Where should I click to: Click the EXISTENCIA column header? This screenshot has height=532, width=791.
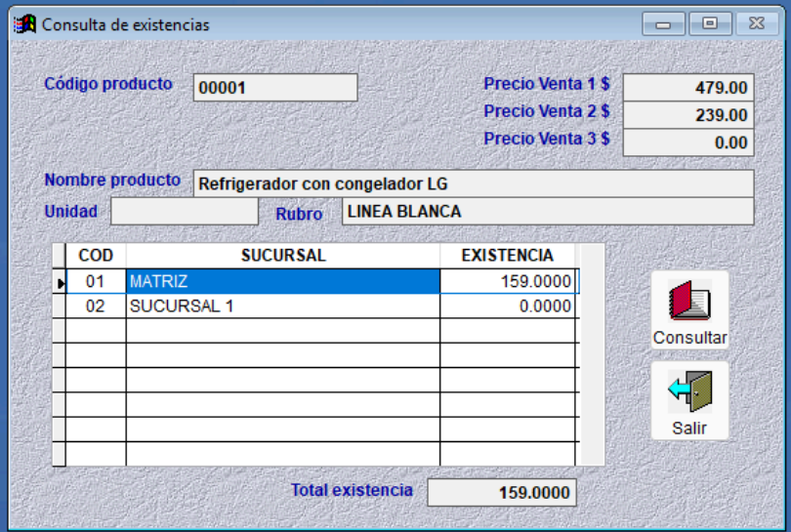tap(508, 256)
